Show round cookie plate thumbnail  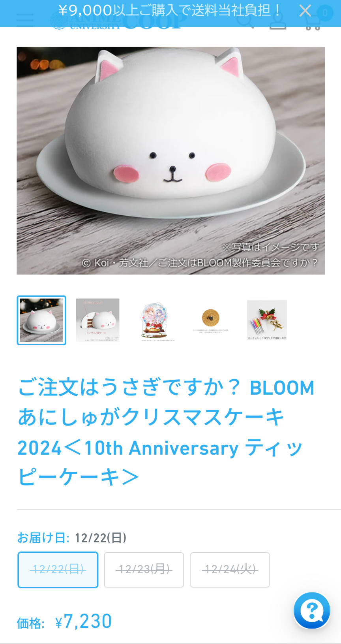point(211,321)
